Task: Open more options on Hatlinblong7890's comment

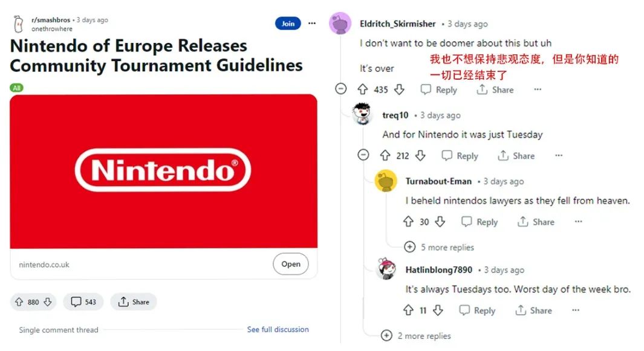Action: (x=576, y=310)
